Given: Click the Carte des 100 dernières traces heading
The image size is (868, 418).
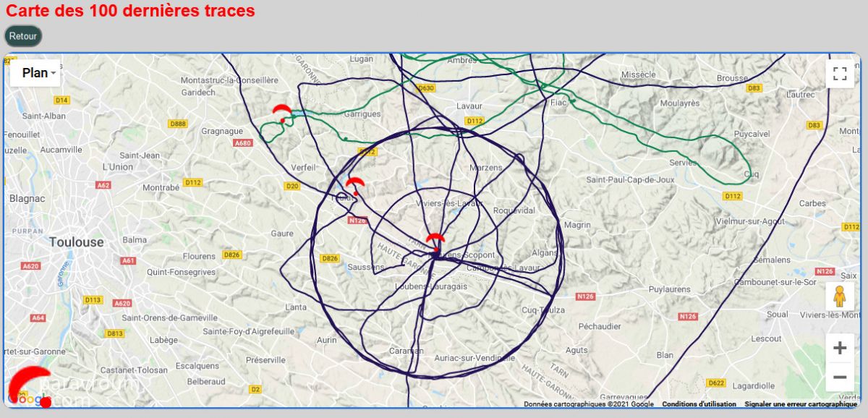Looking at the screenshot, I should [131, 11].
